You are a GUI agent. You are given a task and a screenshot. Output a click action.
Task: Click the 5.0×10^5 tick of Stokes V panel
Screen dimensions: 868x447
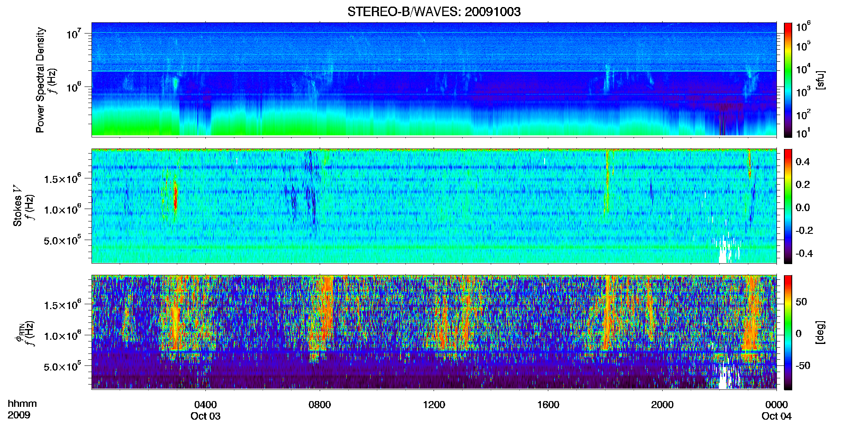(x=63, y=240)
